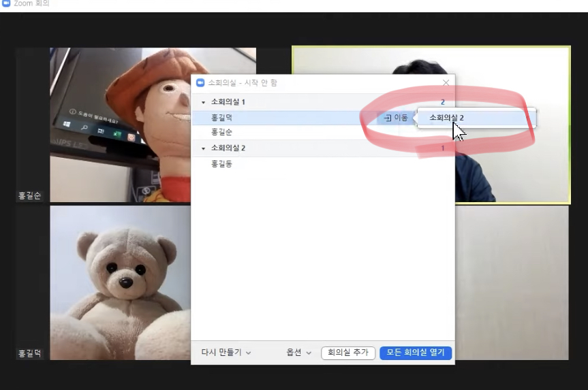
Task: Click the Zoom icon in dialog title
Action: [x=200, y=83]
